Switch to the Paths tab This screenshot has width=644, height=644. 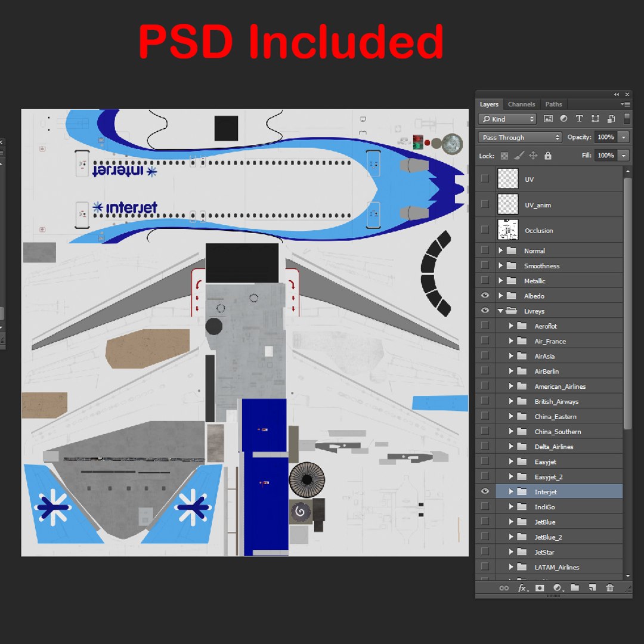pyautogui.click(x=553, y=104)
